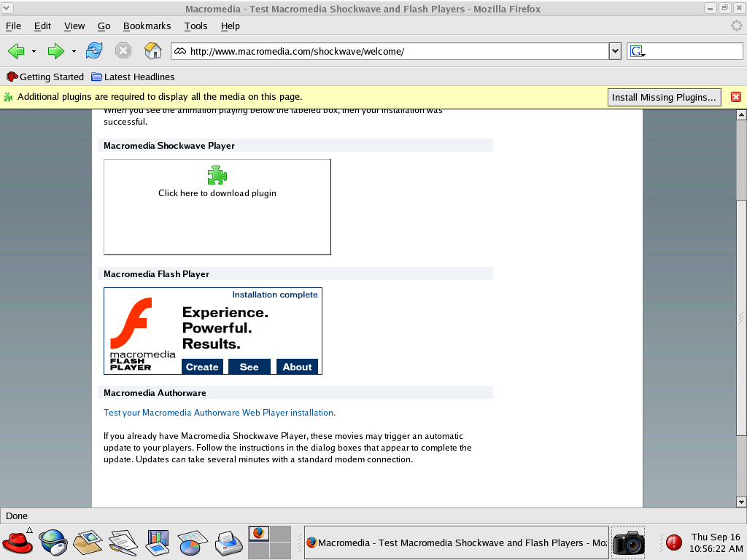Viewport: 747px width, 560px height.
Task: Click the About button in Flash Player
Action: tap(297, 367)
